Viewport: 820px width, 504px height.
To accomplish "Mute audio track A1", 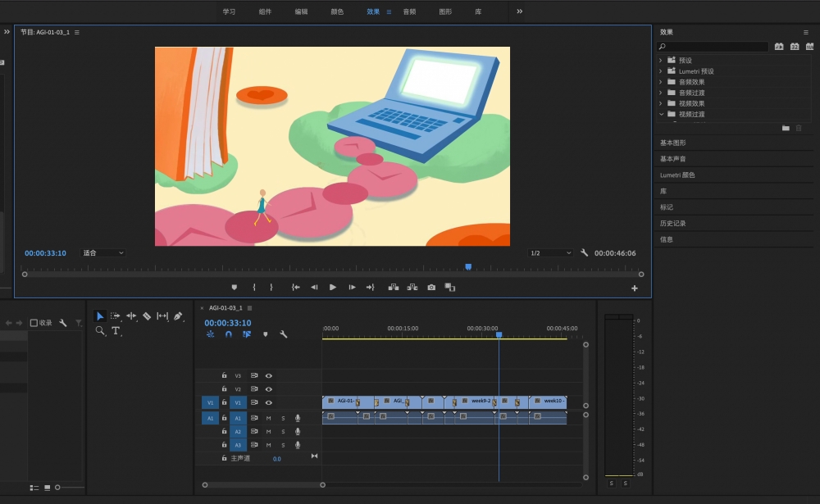I will click(268, 418).
